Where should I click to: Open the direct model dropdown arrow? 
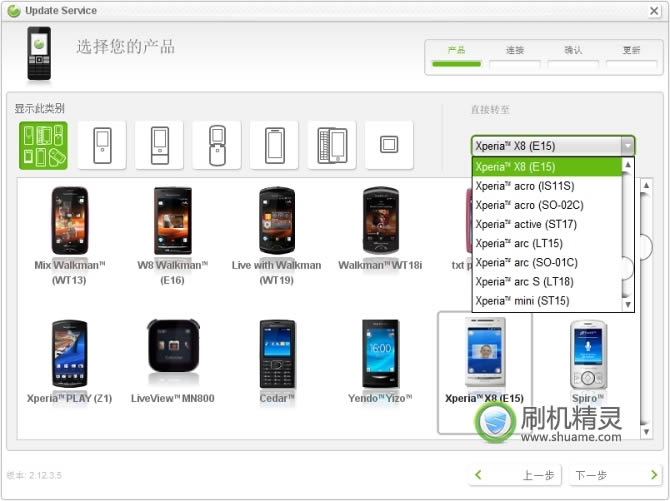click(626, 146)
